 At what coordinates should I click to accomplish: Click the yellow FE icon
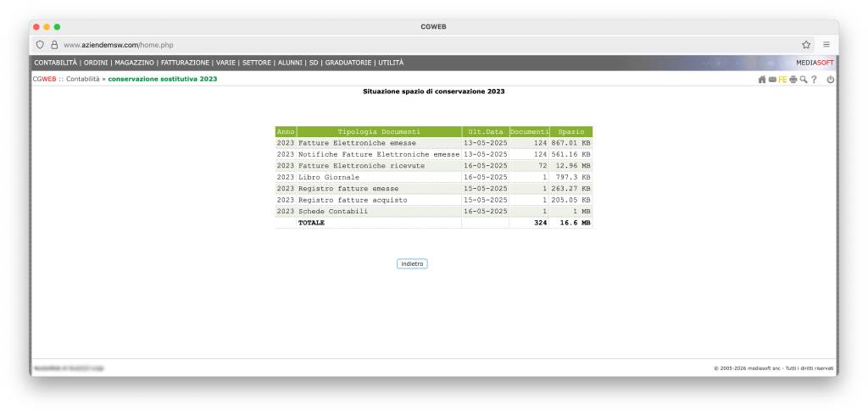click(x=784, y=80)
